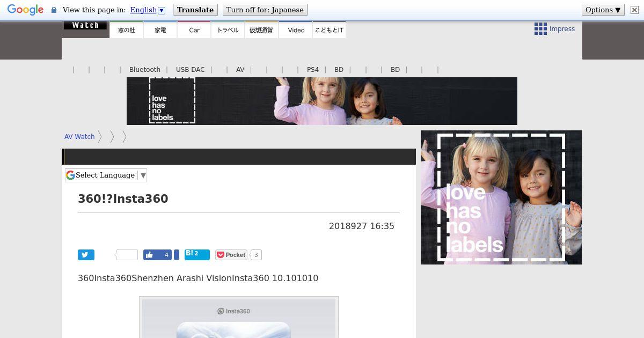Click the lock icon in translate bar
The width and height of the screenshot is (644, 338).
coord(54,10)
